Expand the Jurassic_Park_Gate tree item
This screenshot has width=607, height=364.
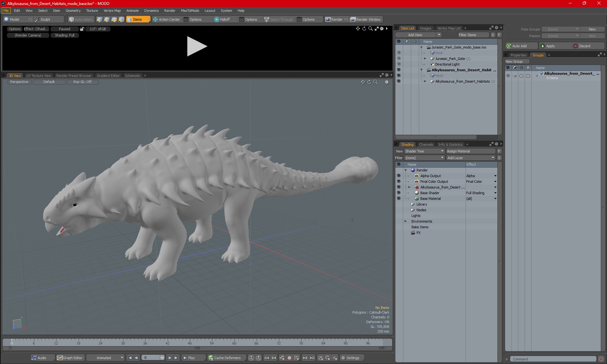point(425,59)
